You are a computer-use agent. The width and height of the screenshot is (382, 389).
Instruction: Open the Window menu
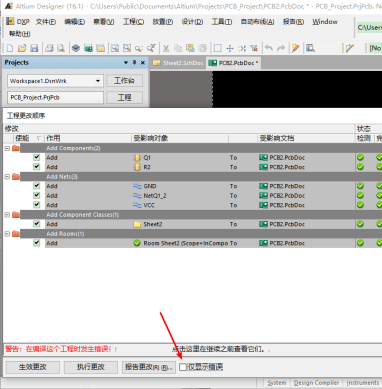325,22
